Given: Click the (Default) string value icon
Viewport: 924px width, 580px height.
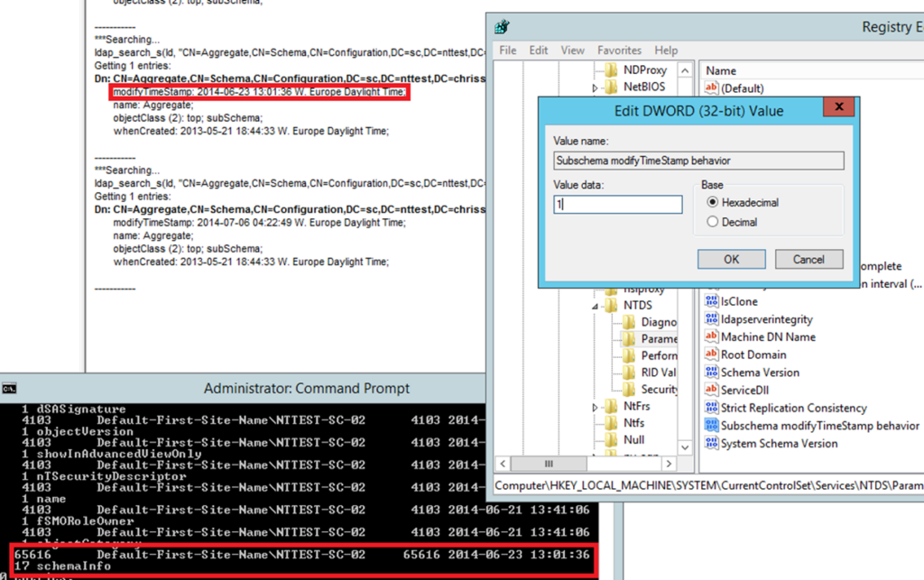Looking at the screenshot, I should click(x=711, y=87).
